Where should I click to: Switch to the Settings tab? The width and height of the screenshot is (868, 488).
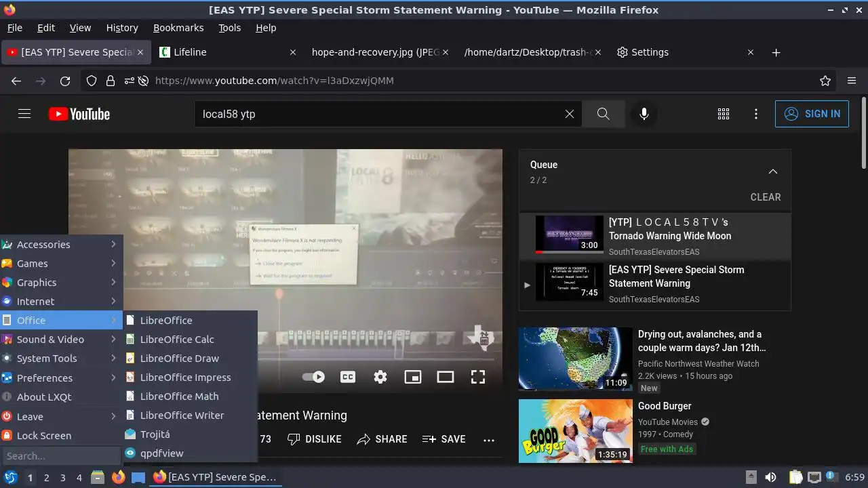685,52
